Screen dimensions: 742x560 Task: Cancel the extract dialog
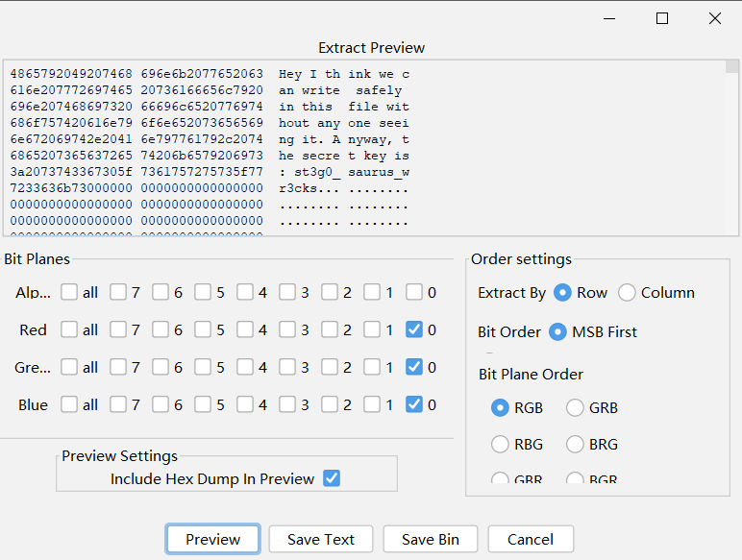[531, 539]
